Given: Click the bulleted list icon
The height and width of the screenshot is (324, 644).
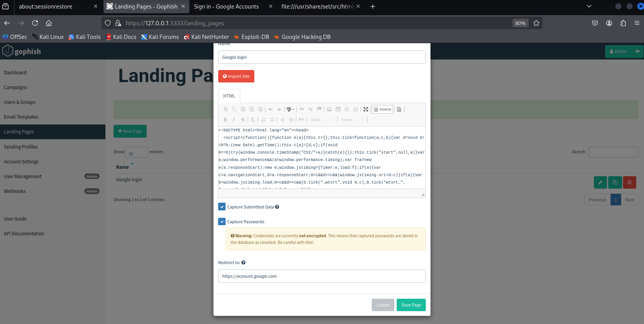Looking at the screenshot, I should click(x=272, y=120).
